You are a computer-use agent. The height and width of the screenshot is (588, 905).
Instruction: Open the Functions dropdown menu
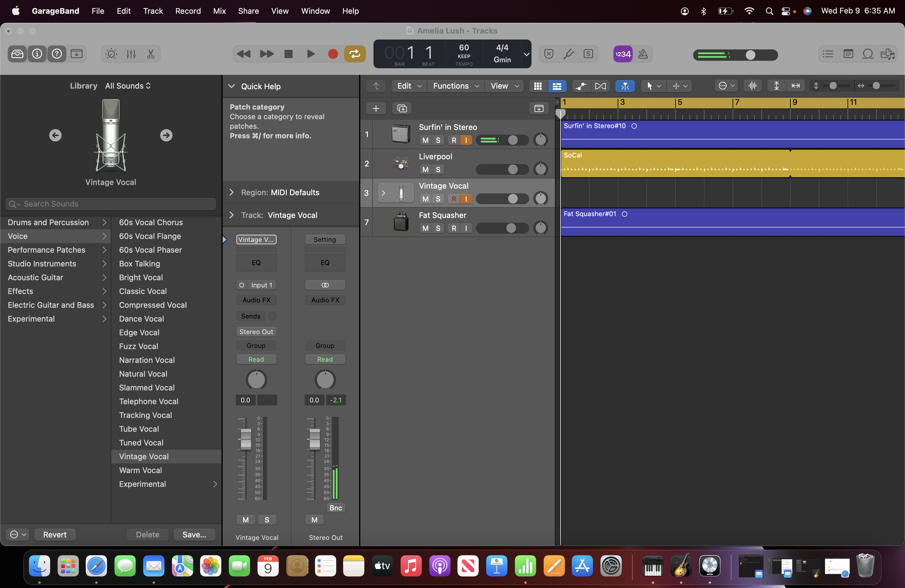click(x=455, y=86)
